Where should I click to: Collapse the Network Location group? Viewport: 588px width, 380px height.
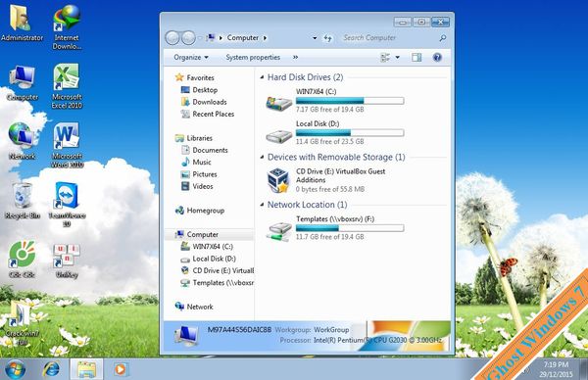pos(262,205)
